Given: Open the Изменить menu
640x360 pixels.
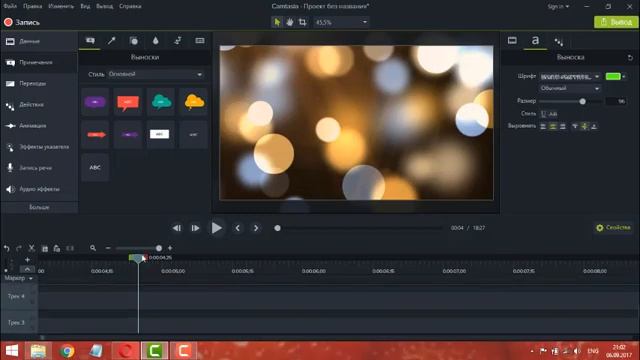Looking at the screenshot, I should 61,6.
